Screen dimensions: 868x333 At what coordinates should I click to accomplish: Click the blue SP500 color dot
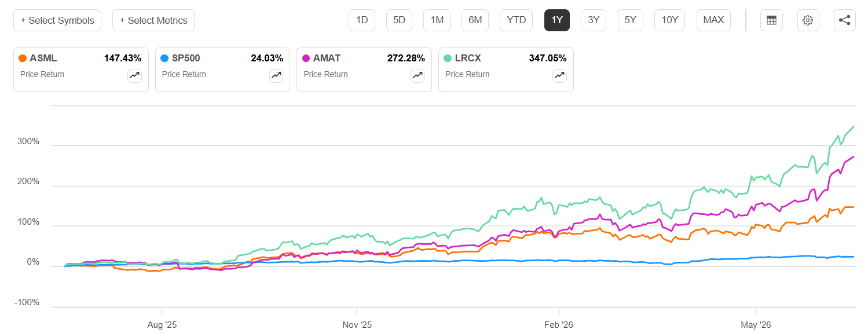pos(164,58)
